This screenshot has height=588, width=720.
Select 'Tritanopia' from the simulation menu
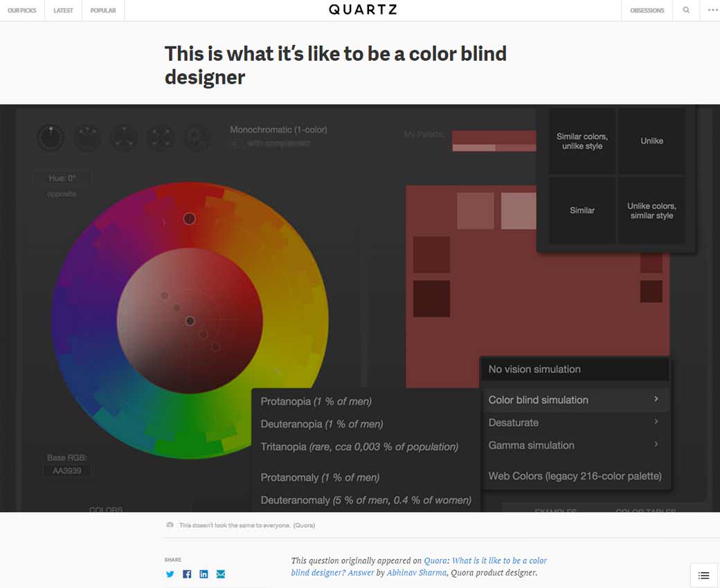[359, 446]
